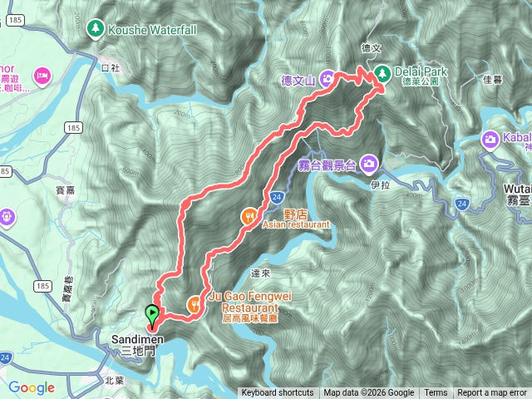Click the Koushe Waterfall park marker
The image size is (532, 399).
click(x=96, y=28)
